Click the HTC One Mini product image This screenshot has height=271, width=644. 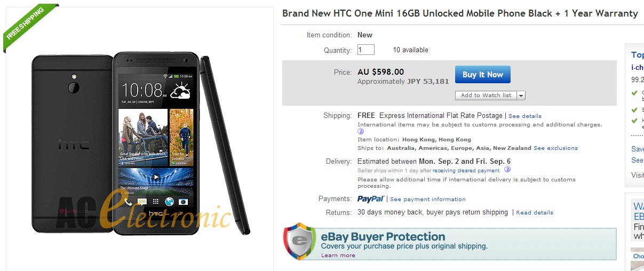point(140,143)
